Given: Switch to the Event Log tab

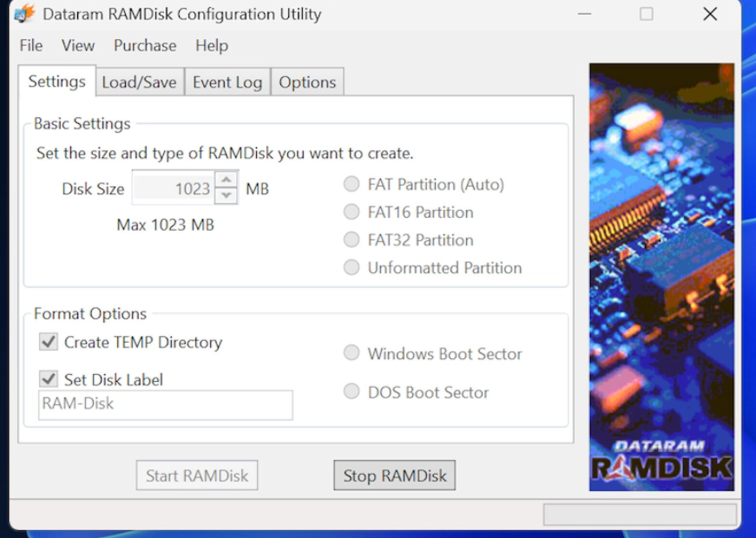Looking at the screenshot, I should tap(227, 82).
